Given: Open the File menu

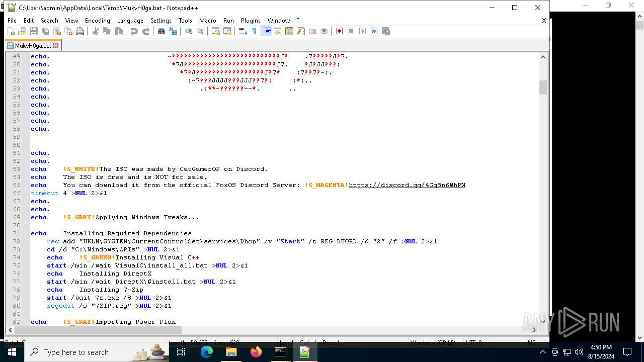Looking at the screenshot, I should pyautogui.click(x=12, y=21).
